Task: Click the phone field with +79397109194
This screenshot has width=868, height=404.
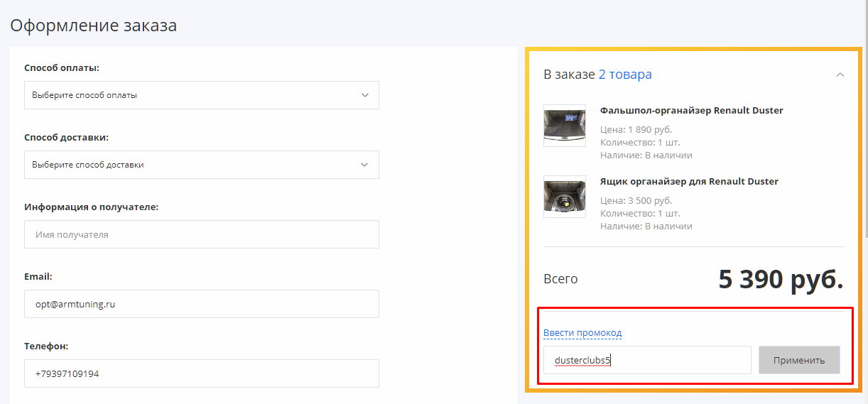Action: pos(202,373)
